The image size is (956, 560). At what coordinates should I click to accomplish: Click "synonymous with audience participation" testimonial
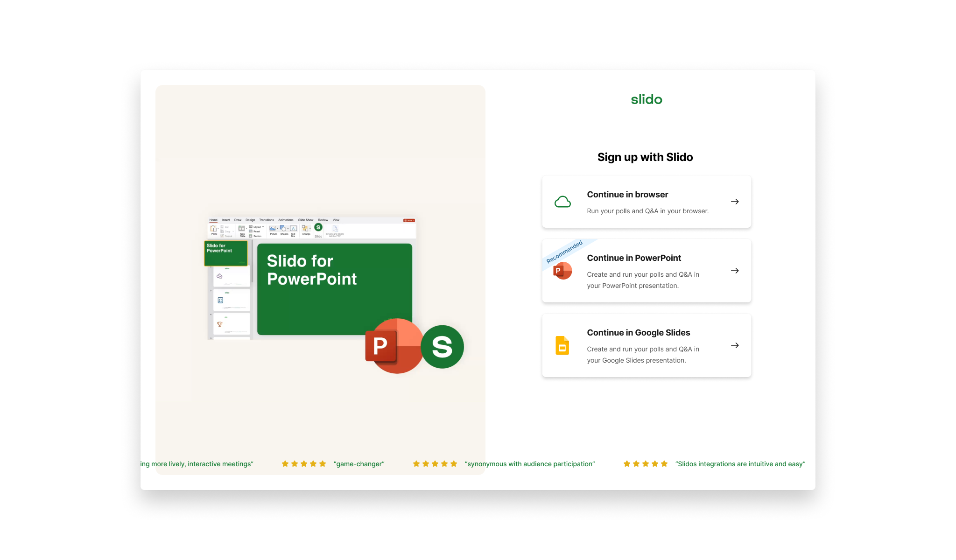coord(530,464)
